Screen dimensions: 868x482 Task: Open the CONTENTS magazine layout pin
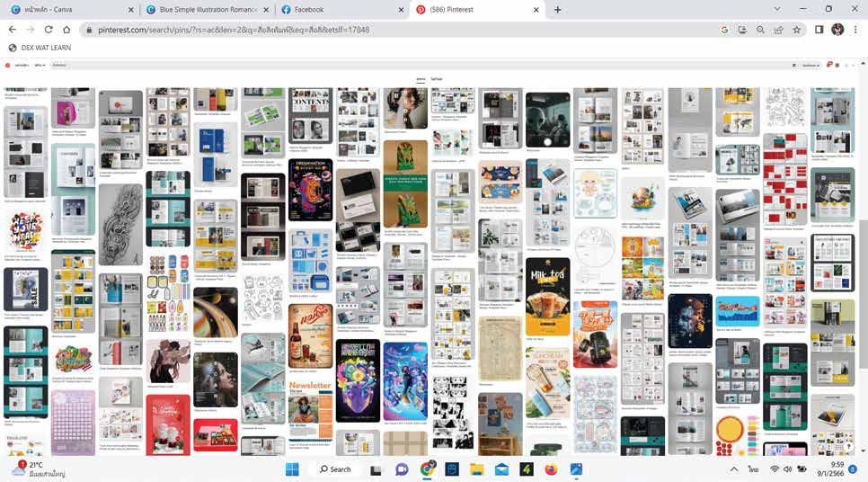[311, 115]
